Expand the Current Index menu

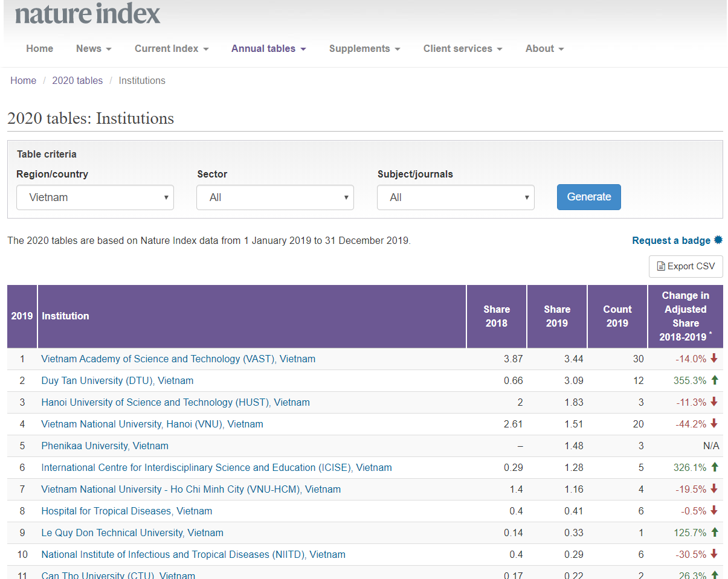tap(172, 49)
